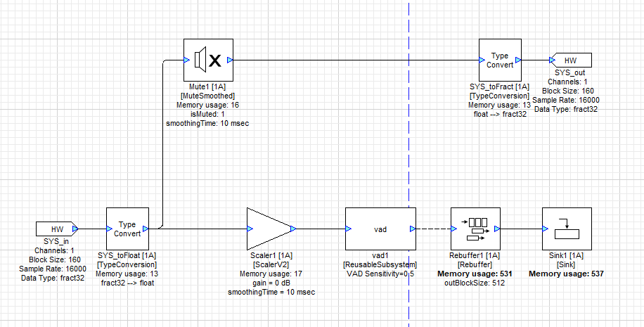
Task: Select the Sink1 module block
Action: point(567,229)
